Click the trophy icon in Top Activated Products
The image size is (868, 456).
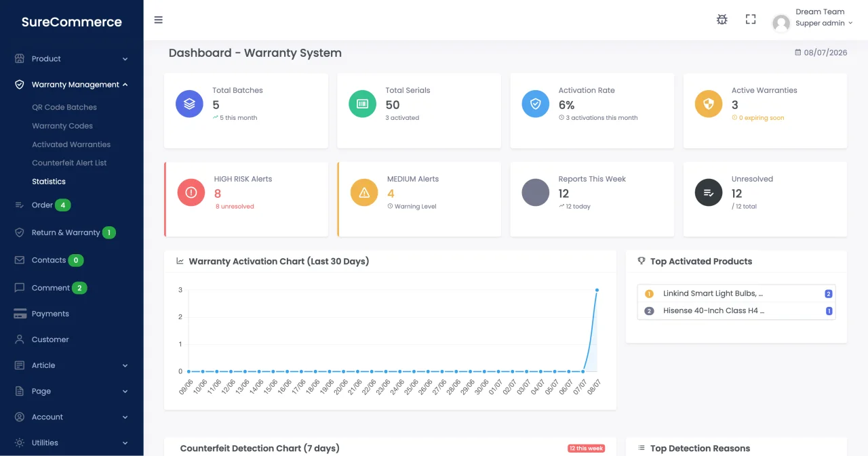pos(642,261)
